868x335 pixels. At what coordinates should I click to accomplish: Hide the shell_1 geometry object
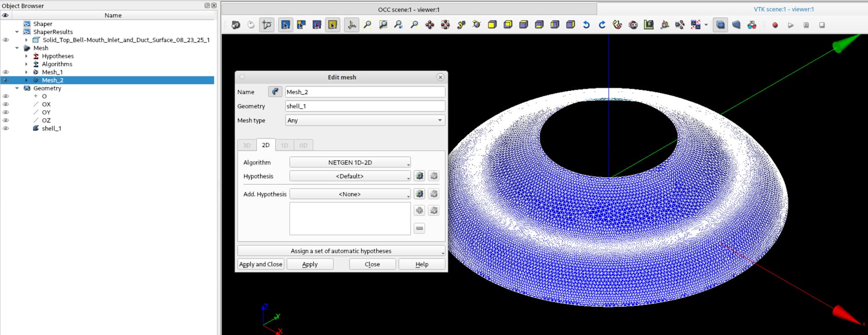6,128
